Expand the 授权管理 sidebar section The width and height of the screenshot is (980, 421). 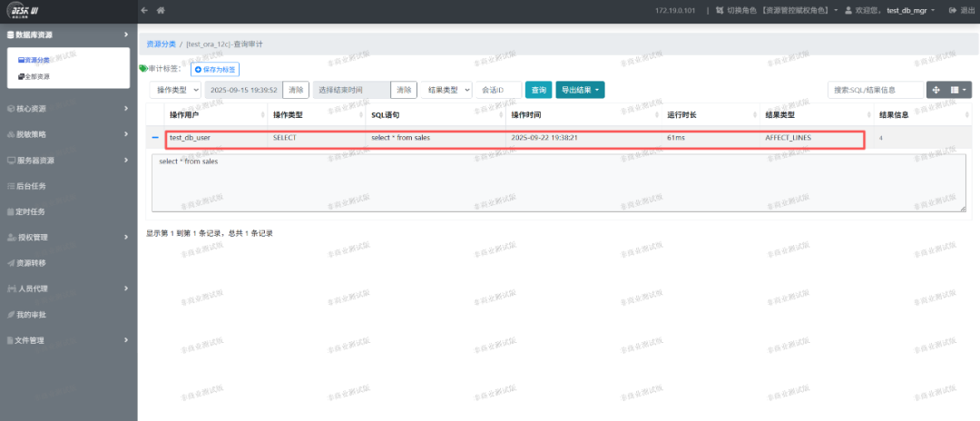click(x=69, y=237)
